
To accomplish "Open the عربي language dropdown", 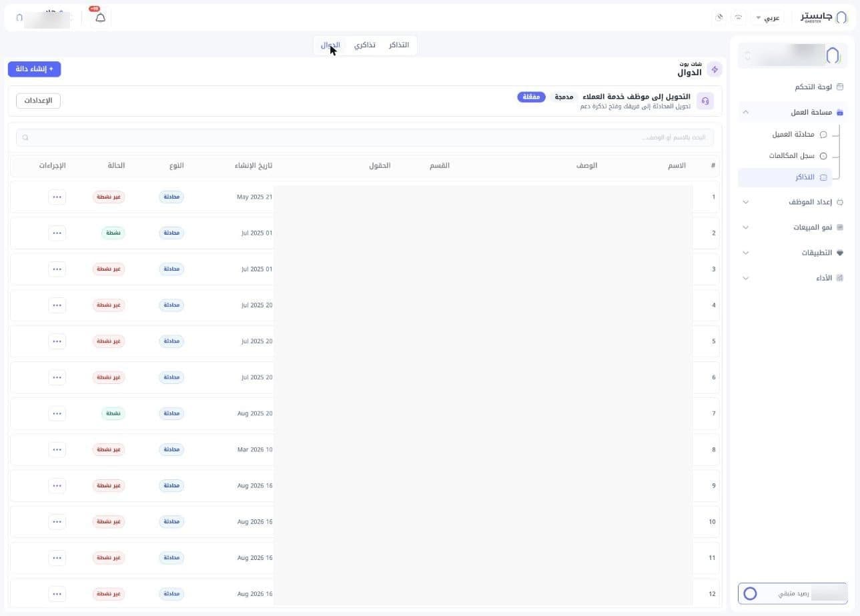I will point(767,17).
